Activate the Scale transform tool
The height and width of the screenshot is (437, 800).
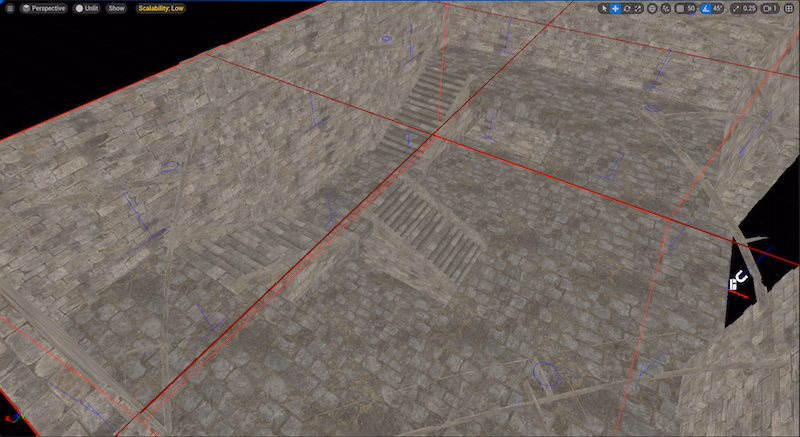638,8
